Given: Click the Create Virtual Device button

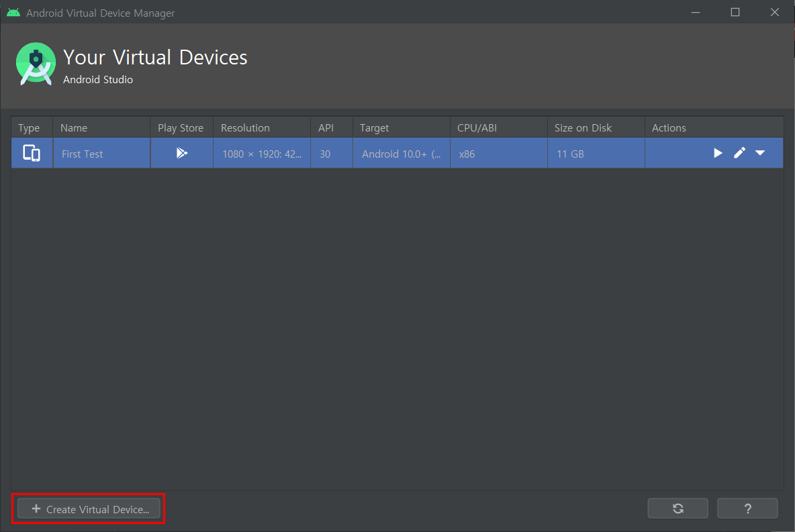Looking at the screenshot, I should tap(89, 509).
